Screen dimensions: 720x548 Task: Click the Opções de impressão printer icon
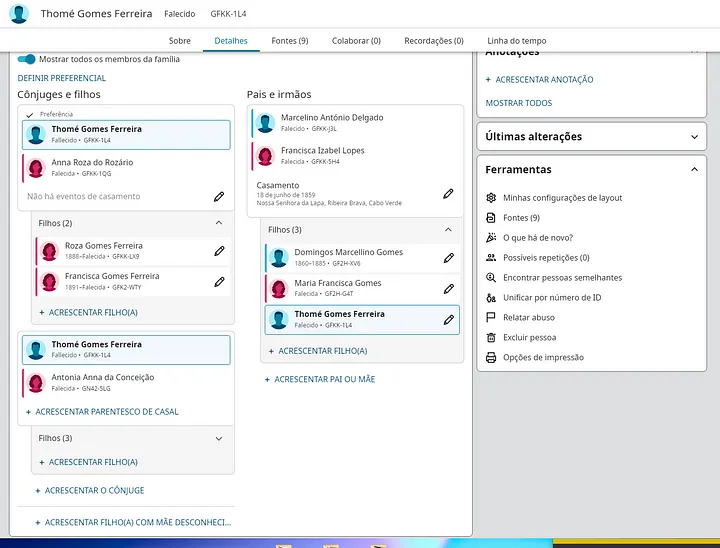pos(491,358)
